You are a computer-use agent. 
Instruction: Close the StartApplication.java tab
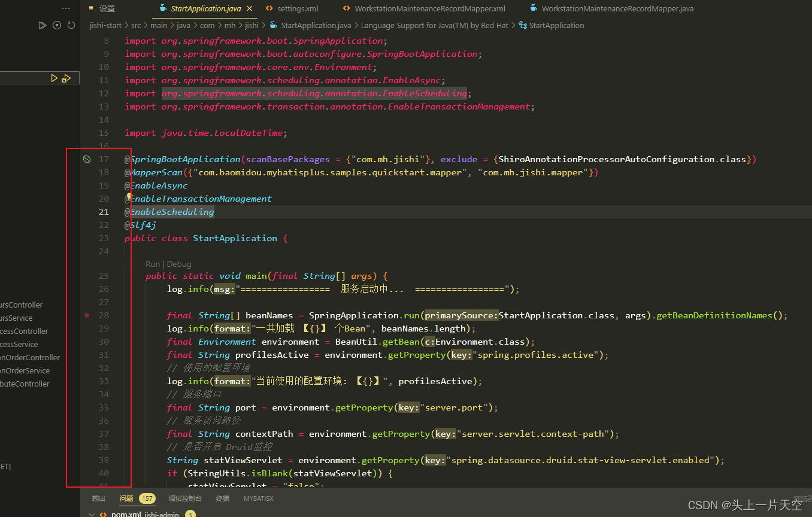click(250, 9)
